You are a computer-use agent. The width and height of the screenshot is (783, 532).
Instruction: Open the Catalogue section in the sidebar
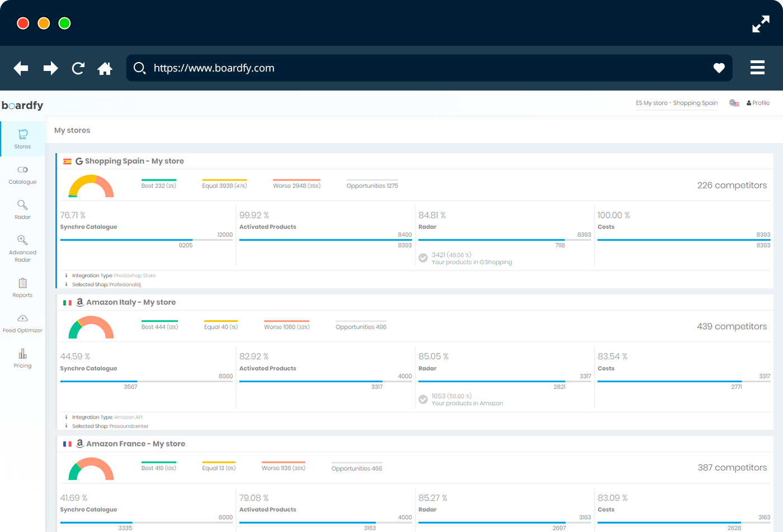click(22, 175)
